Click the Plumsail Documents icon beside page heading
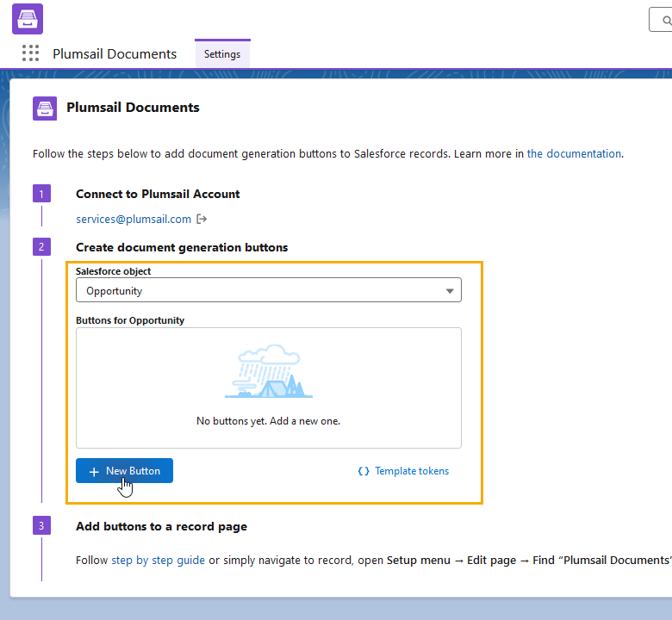The height and width of the screenshot is (620, 672). coord(45,108)
